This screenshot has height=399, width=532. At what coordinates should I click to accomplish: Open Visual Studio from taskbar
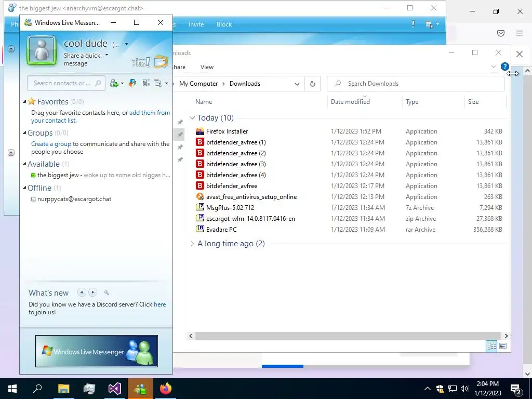pos(115,389)
